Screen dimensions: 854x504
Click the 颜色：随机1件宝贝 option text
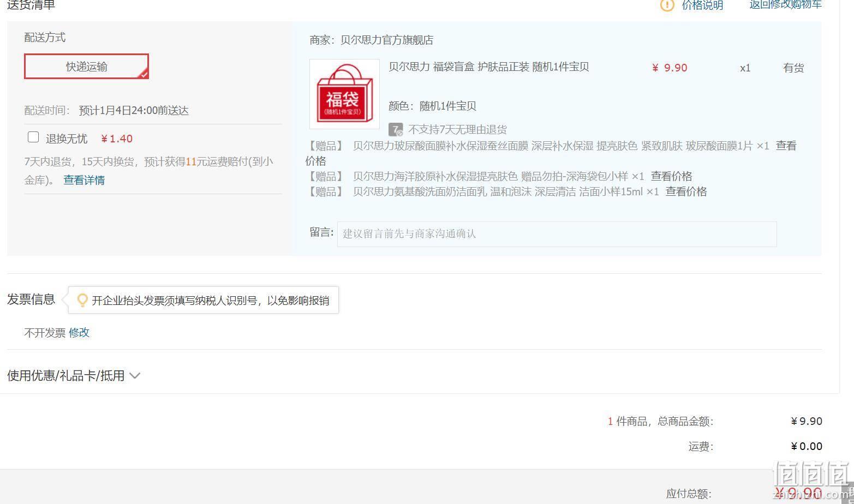(x=432, y=106)
